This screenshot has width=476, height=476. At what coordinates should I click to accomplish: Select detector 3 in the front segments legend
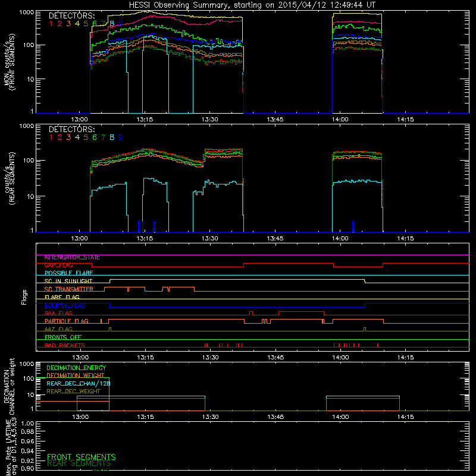pos(68,24)
